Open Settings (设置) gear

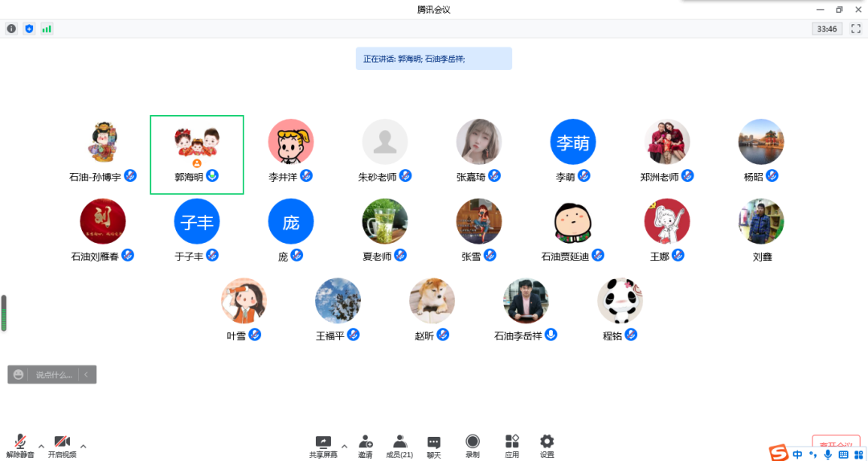[547, 446]
